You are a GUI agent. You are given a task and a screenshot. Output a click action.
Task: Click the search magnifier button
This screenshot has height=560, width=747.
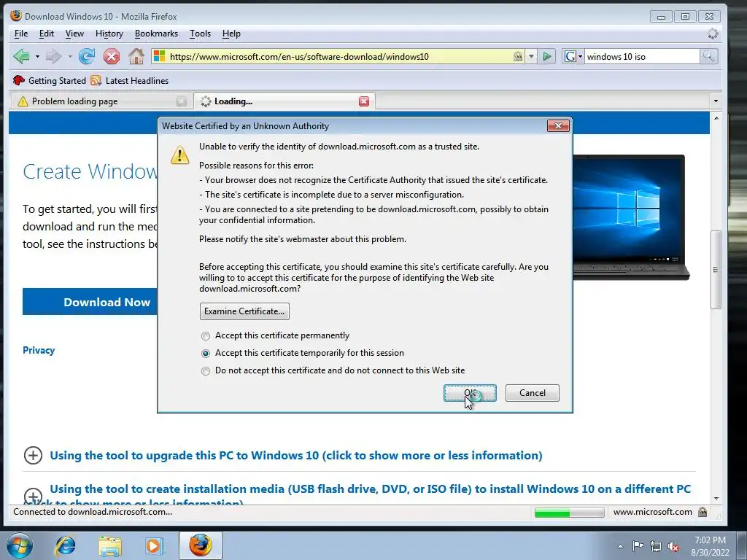pos(708,57)
